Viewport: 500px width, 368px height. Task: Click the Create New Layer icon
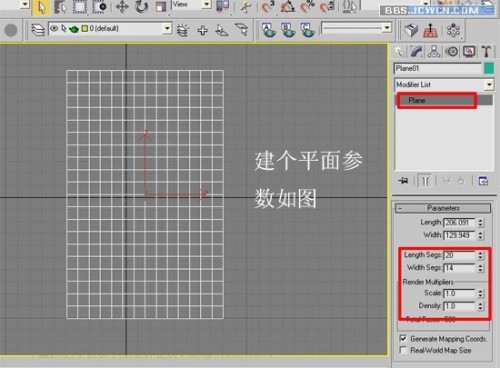click(x=183, y=30)
